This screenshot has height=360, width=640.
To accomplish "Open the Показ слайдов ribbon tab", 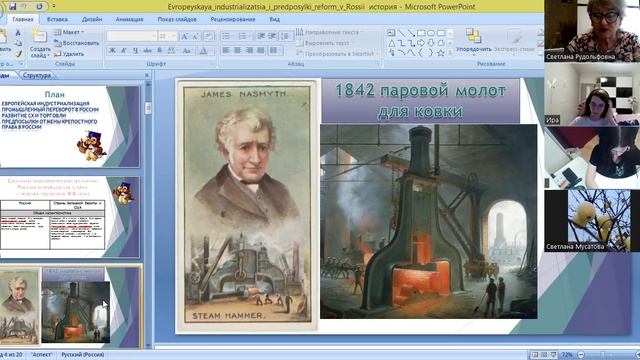I will click(x=177, y=19).
